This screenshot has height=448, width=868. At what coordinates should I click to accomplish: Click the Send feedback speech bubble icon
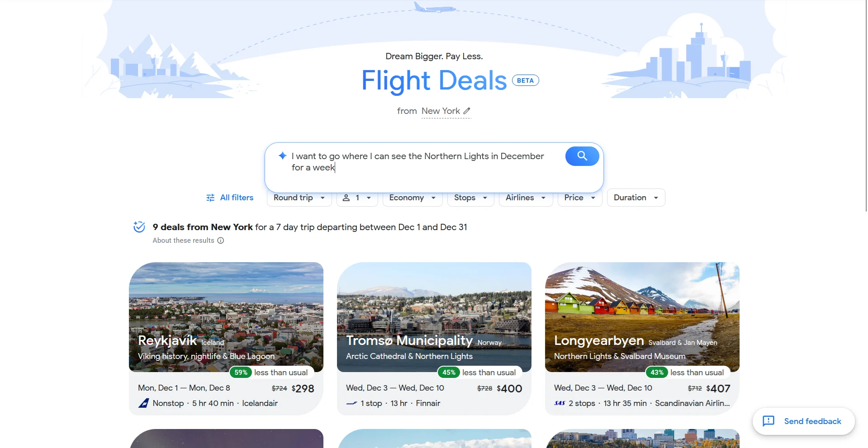click(x=768, y=421)
